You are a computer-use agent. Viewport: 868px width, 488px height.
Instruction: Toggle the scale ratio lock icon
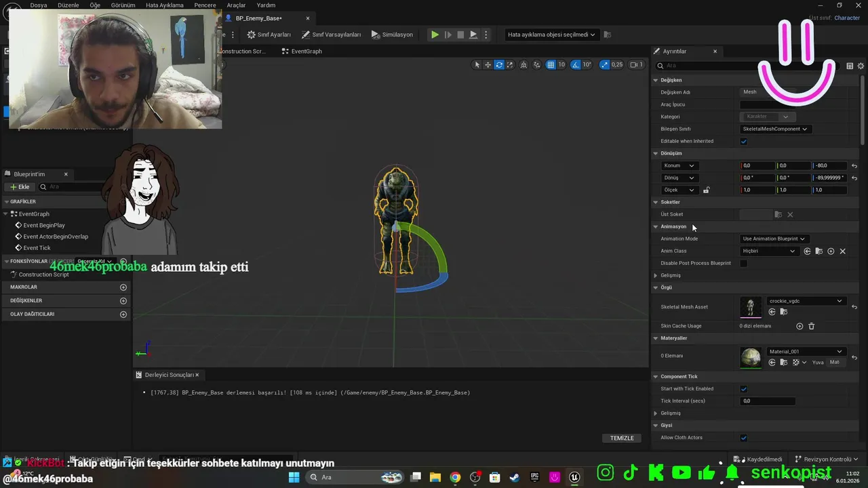(706, 190)
